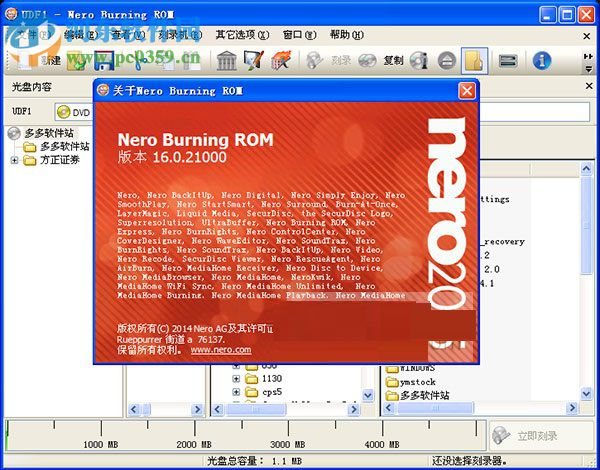600x470 pixels.
Task: Click the file list's vertical scrollbar down arrow
Action: point(586,393)
